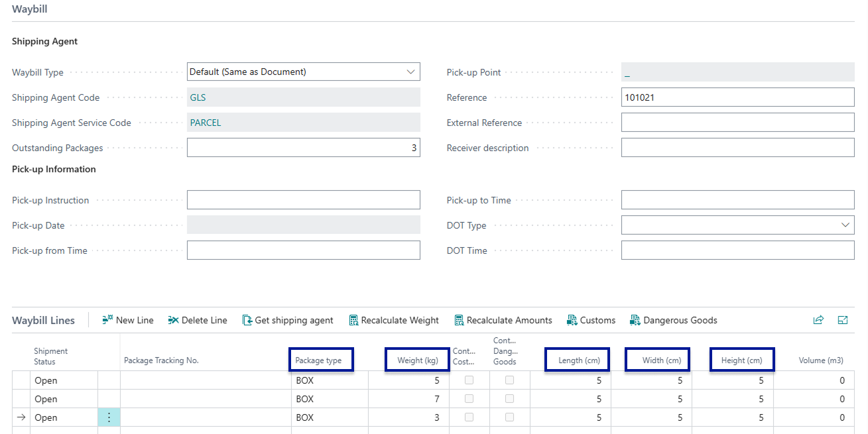Expand Waybill Lines to full view
This screenshot has height=434, width=868.
843,320
